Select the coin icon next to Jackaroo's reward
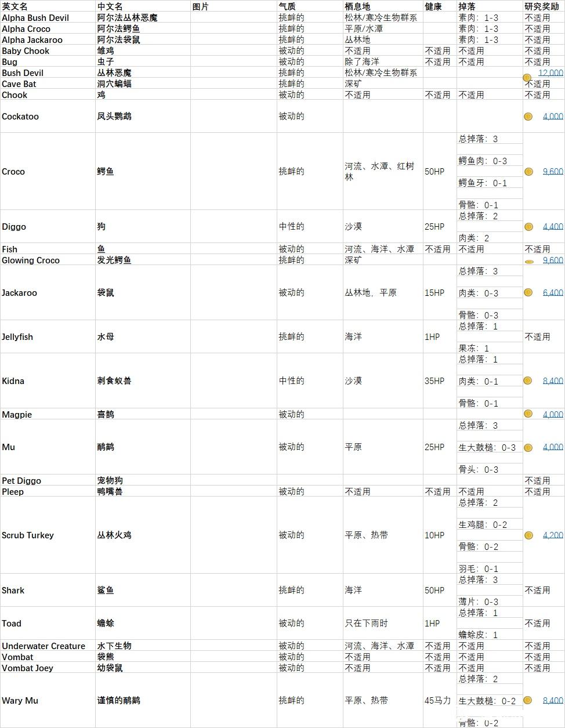 [x=528, y=292]
